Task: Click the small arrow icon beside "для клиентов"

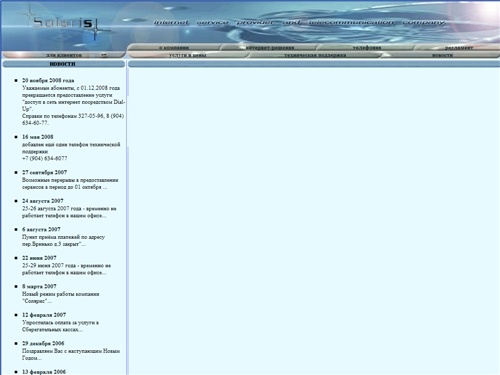Action: point(104,55)
